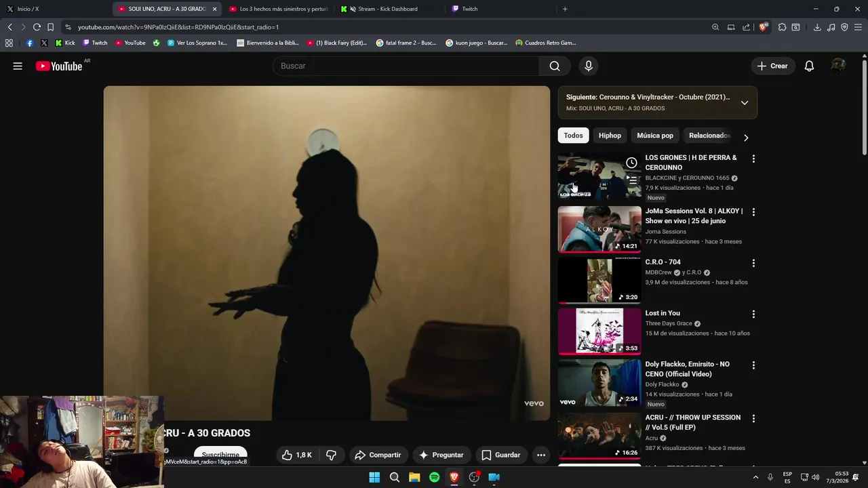868x488 pixels.
Task: Go back in browser history
Action: [9, 27]
